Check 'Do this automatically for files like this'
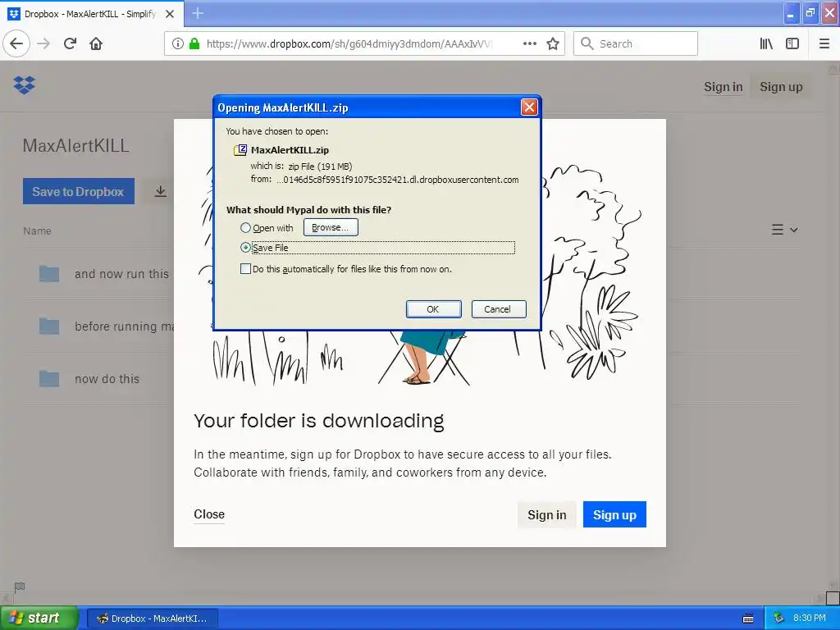The width and height of the screenshot is (840, 630). point(245,269)
